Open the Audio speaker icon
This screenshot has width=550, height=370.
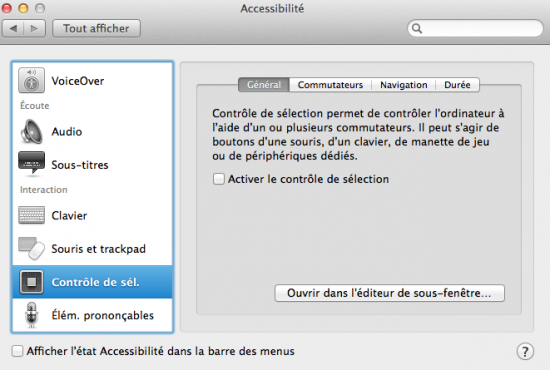[x=32, y=132]
